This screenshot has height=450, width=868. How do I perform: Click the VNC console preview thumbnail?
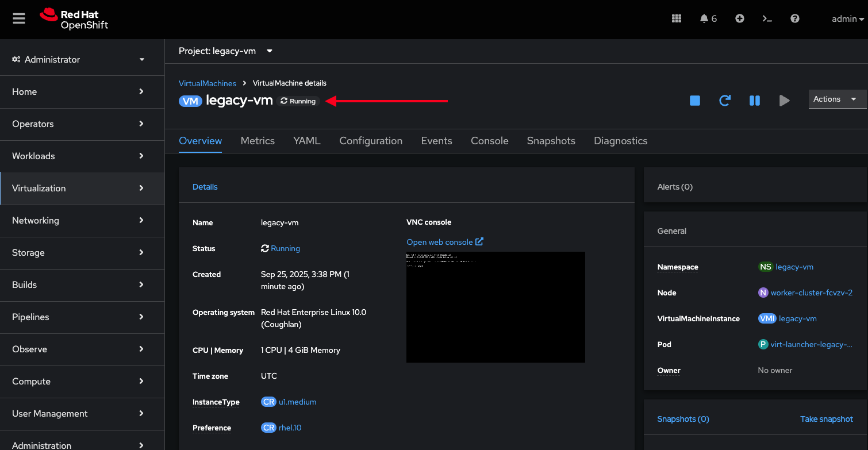pos(496,307)
